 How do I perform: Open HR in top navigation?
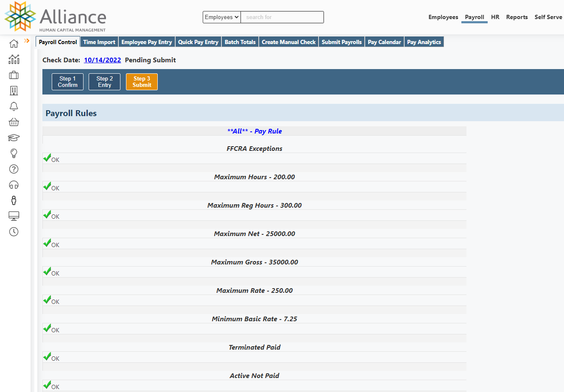[x=495, y=17]
